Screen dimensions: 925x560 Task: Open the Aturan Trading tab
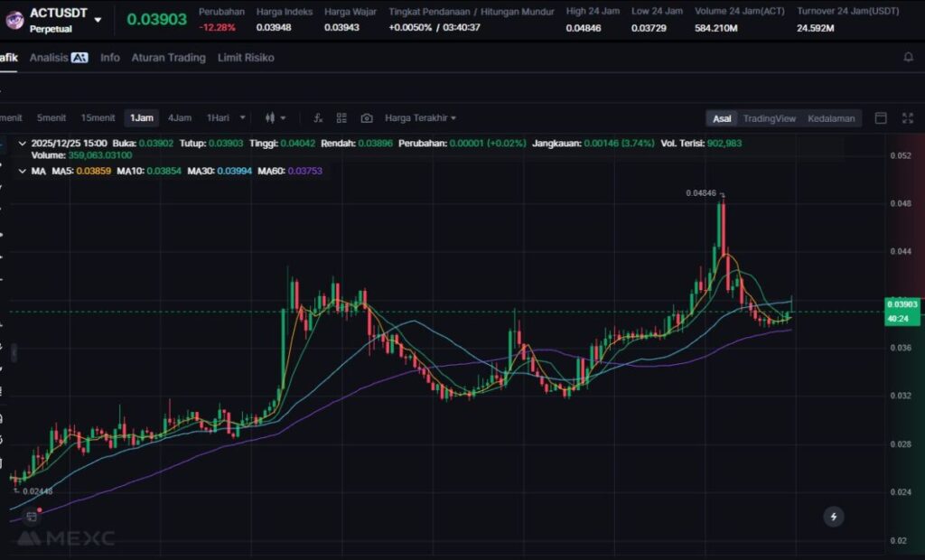(168, 57)
